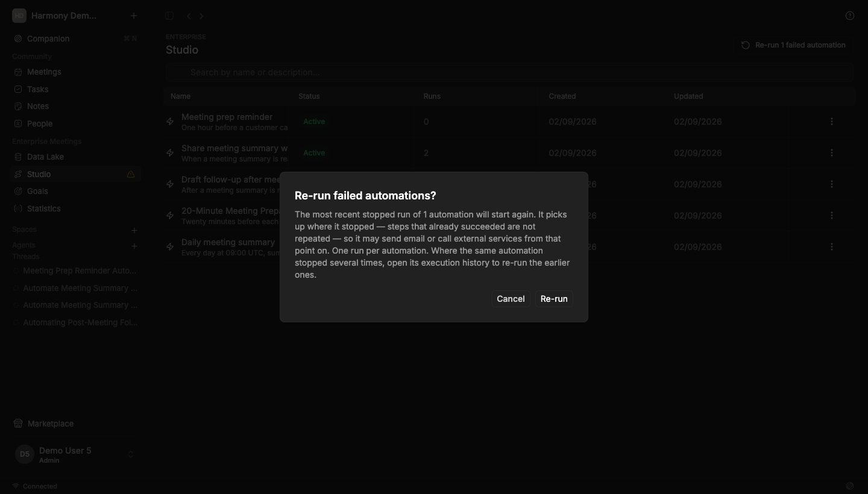Cancel the re-run dialog
Screen dimensions: 868x494
pos(511,299)
